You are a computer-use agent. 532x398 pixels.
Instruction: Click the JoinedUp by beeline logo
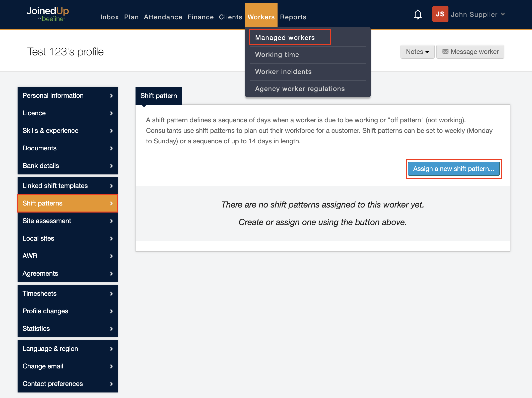[48, 14]
